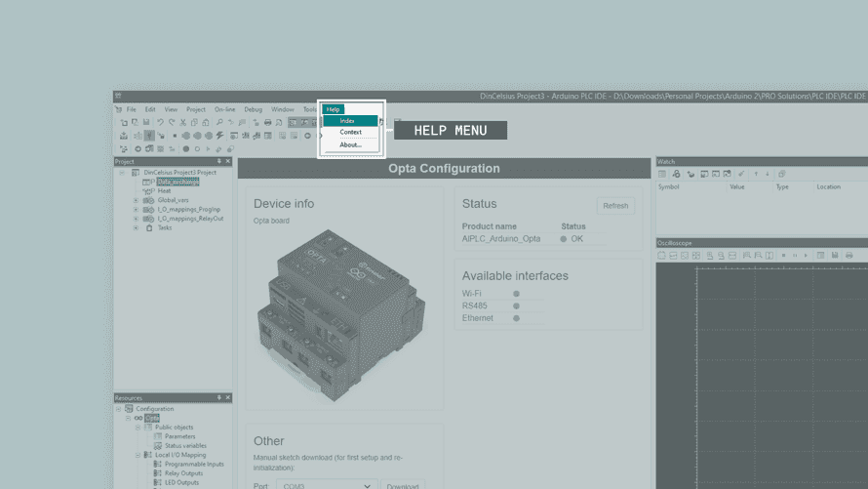
Task: Click the Location column header in Watch
Action: tap(828, 187)
